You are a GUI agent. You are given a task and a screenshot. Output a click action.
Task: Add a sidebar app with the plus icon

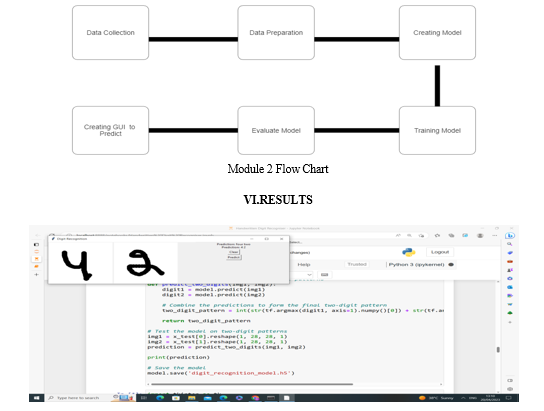[x=510, y=322]
